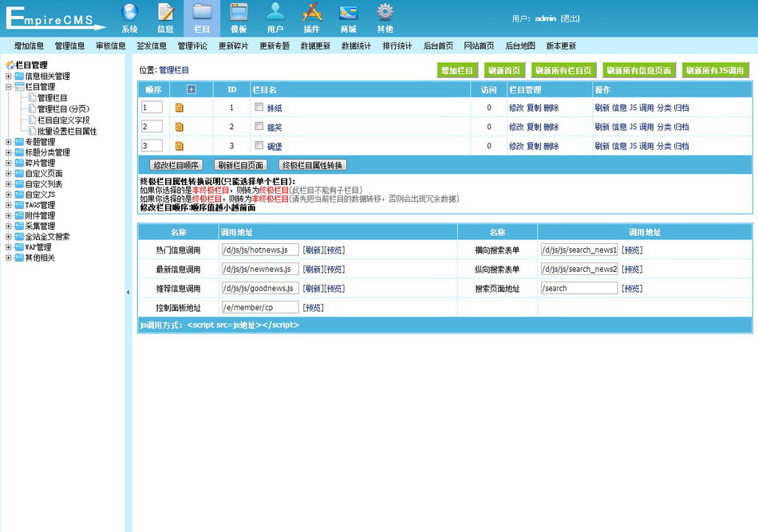Click 修改 link in the 妹纸 row
Viewport: 758px width, 532px height.
click(x=516, y=108)
